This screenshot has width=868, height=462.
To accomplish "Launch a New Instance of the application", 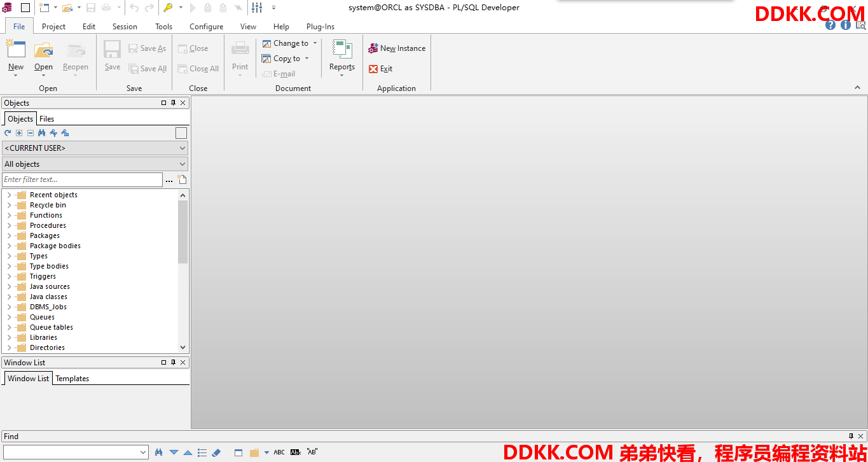I will click(x=397, y=48).
